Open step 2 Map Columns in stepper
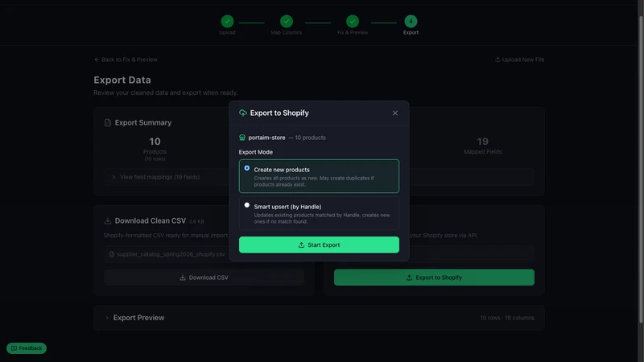This screenshot has width=644, height=362. 287,22
